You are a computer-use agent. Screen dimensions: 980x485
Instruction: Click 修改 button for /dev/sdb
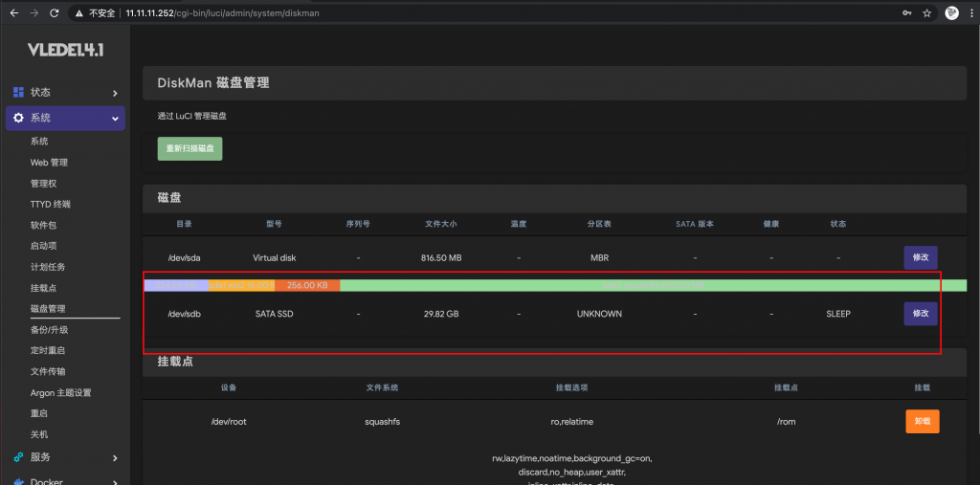tap(920, 314)
